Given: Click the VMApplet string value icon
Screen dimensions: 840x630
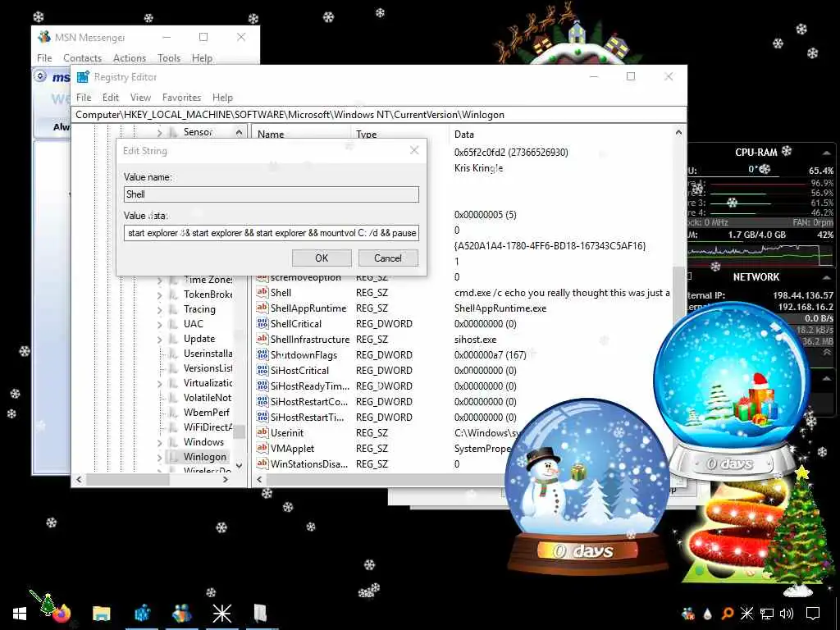Looking at the screenshot, I should pyautogui.click(x=262, y=448).
